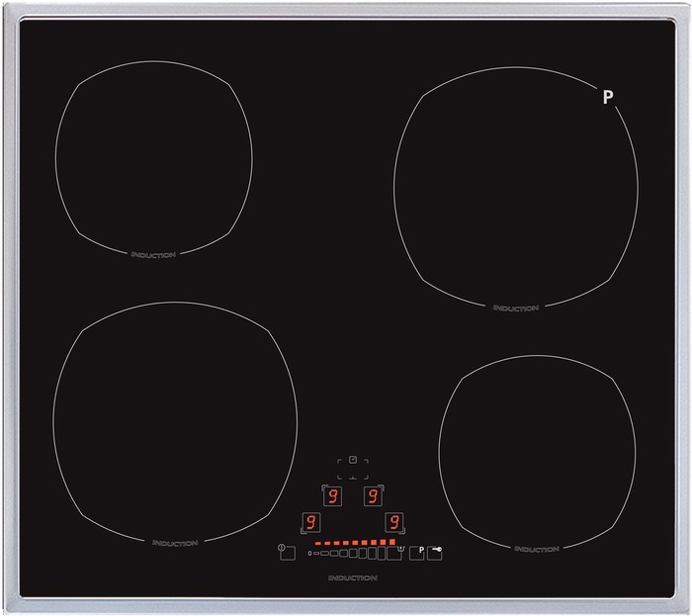Tap the INDUCTION label on rear-right zone
This screenshot has height=616, width=692.
tap(515, 308)
